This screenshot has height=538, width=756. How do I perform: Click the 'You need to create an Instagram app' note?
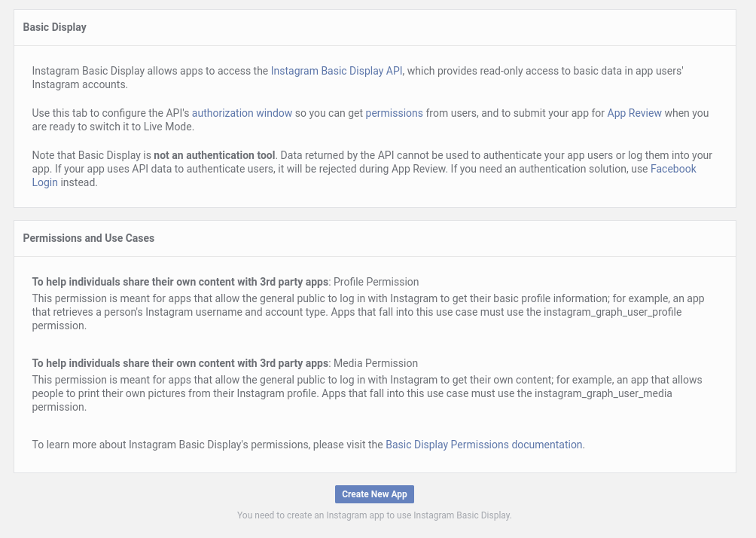[374, 515]
